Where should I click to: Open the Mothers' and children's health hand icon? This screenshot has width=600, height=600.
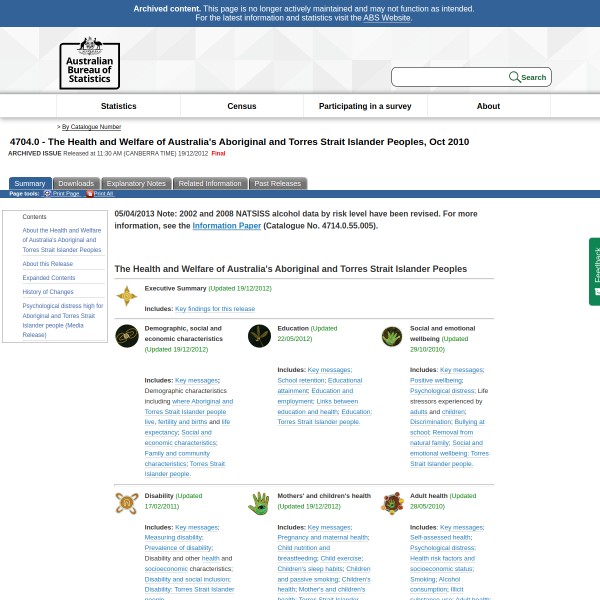(x=259, y=503)
